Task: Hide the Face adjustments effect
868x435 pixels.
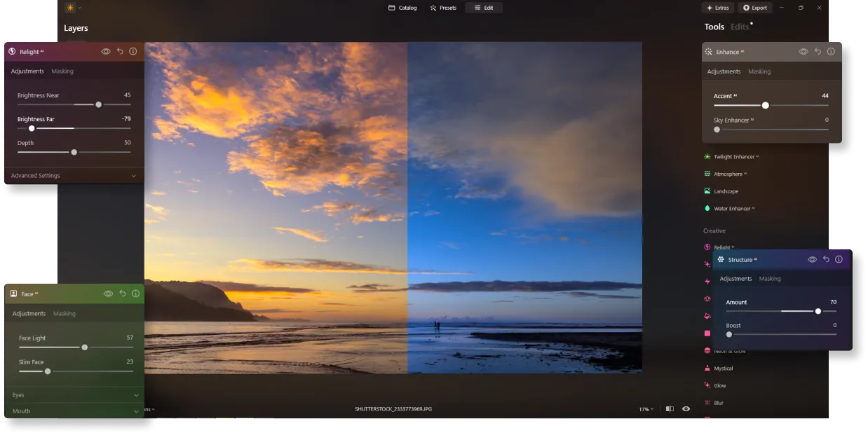Action: pyautogui.click(x=108, y=294)
